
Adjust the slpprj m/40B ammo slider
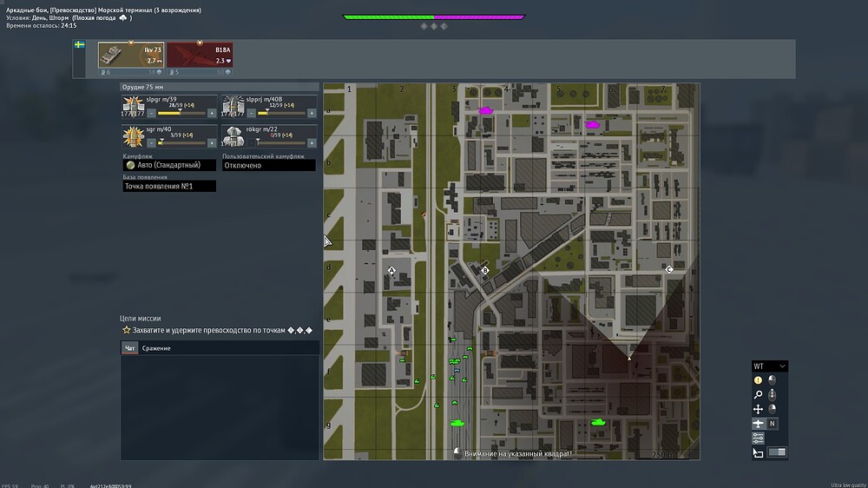pos(282,113)
